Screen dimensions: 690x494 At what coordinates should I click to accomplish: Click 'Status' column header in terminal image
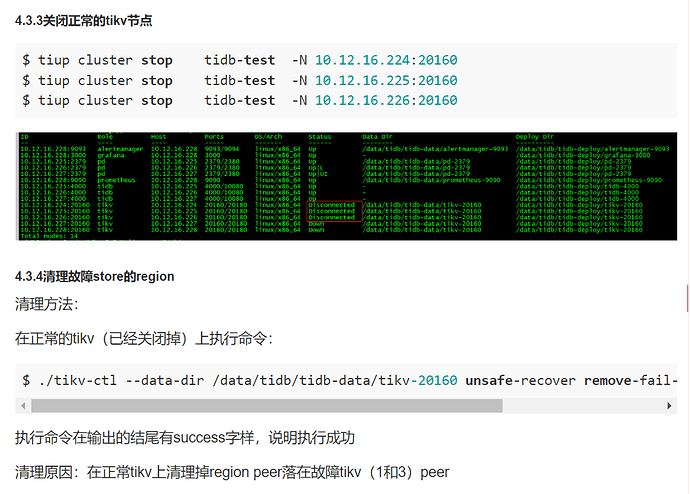tap(319, 137)
